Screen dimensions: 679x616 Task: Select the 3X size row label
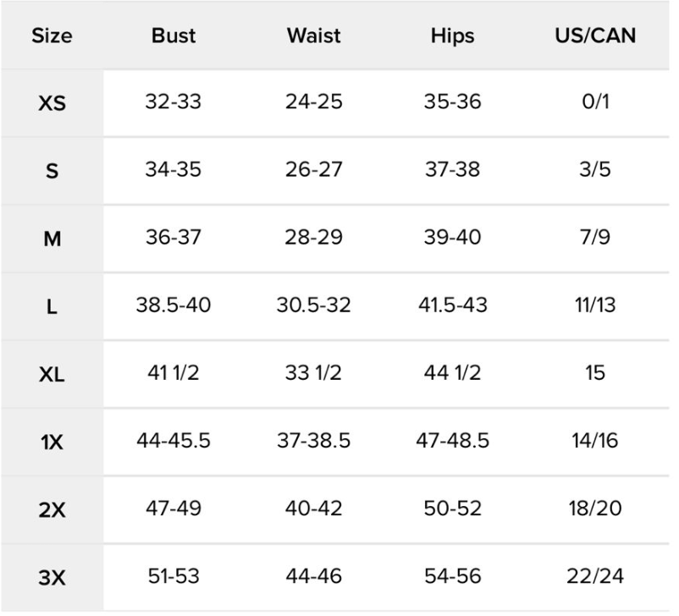[x=52, y=577]
